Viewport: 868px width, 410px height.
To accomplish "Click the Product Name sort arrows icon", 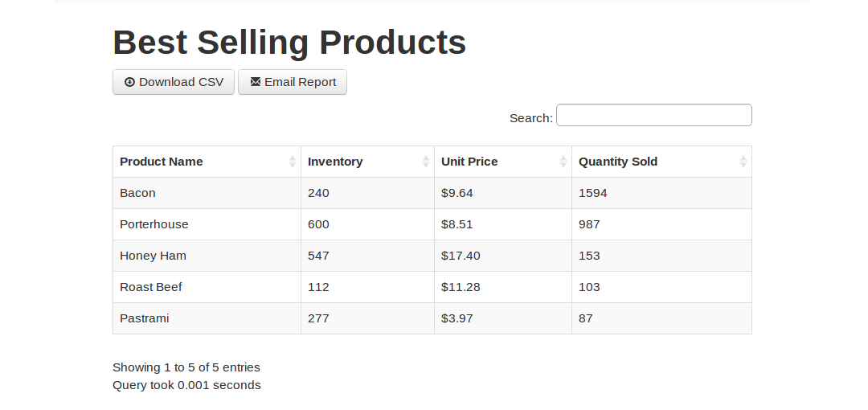I will [x=293, y=162].
